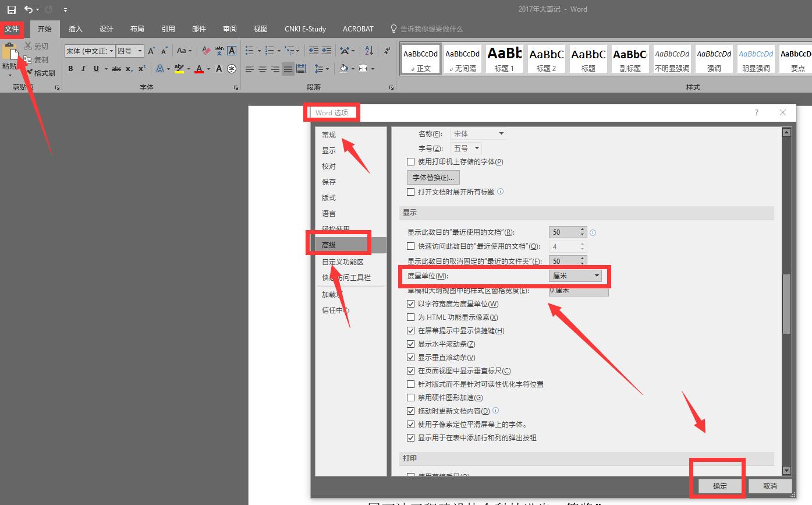Apply strikethrough (abc) formatting
This screenshot has width=812, height=505.
[116, 69]
